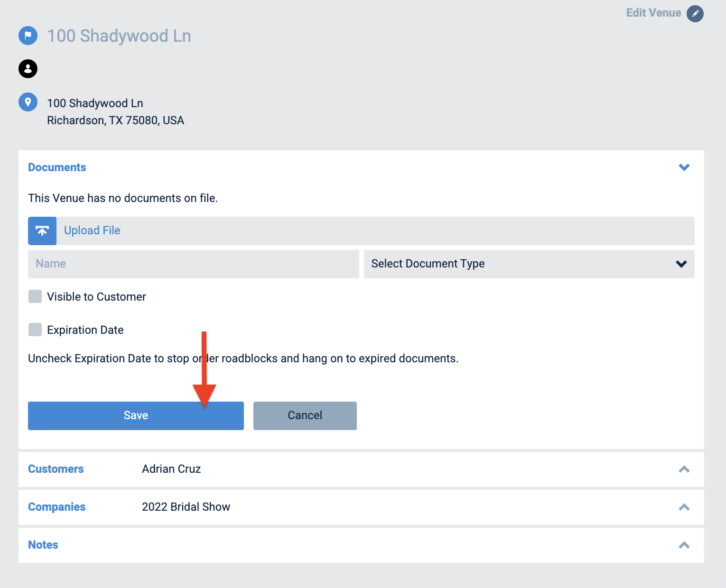Screen dimensions: 726x588
Task: Open the Select Document Type dropdown
Action: [529, 264]
